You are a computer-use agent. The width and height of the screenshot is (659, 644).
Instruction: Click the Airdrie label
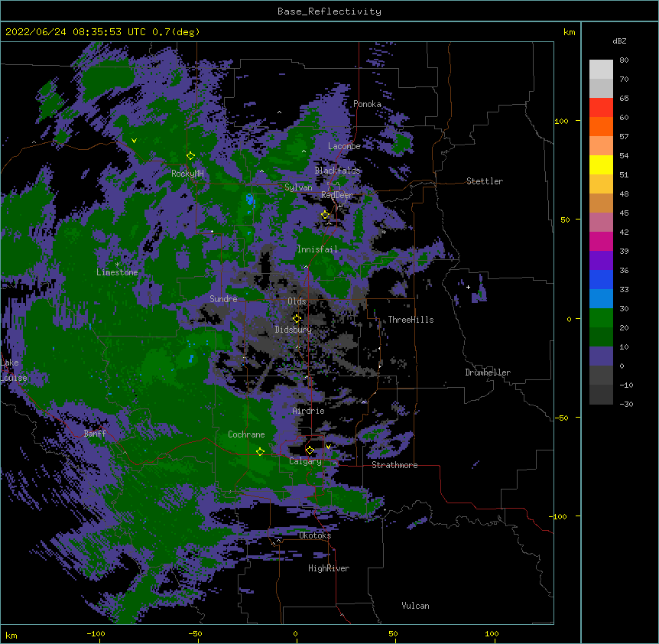[309, 411]
